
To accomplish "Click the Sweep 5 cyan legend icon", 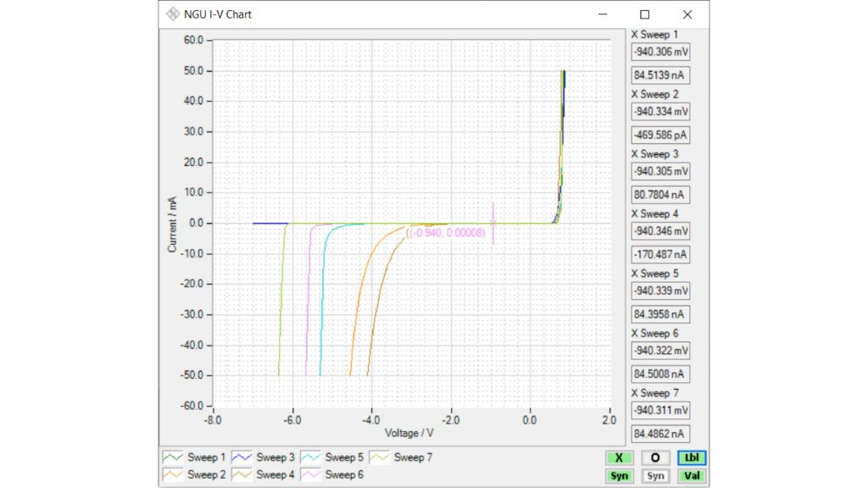I will 310,457.
